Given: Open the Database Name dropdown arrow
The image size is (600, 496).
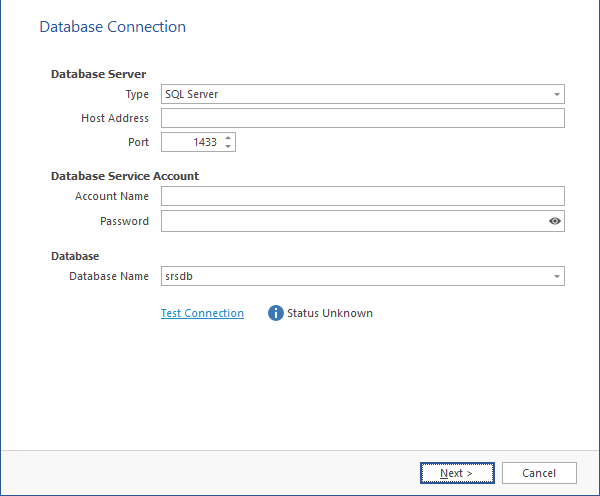Looking at the screenshot, I should click(x=556, y=276).
